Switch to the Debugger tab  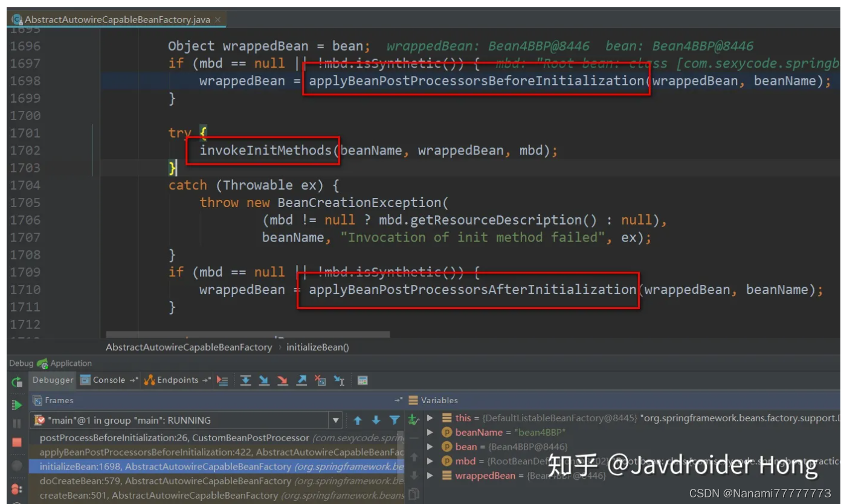click(53, 380)
